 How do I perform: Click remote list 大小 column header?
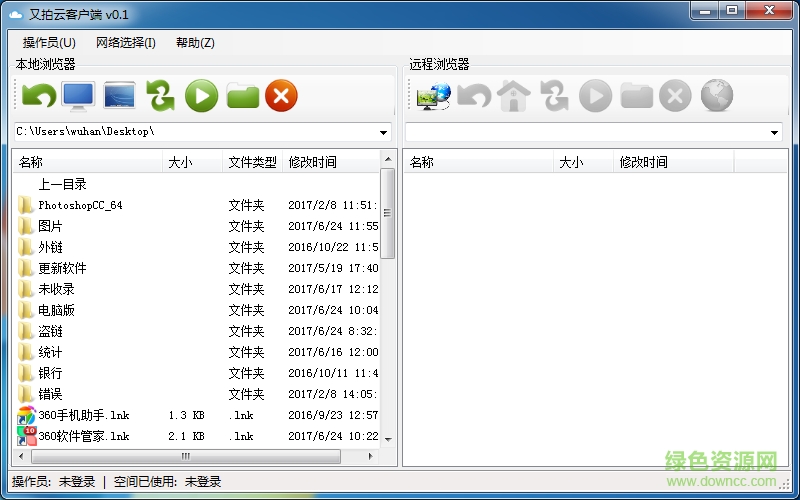pyautogui.click(x=583, y=162)
